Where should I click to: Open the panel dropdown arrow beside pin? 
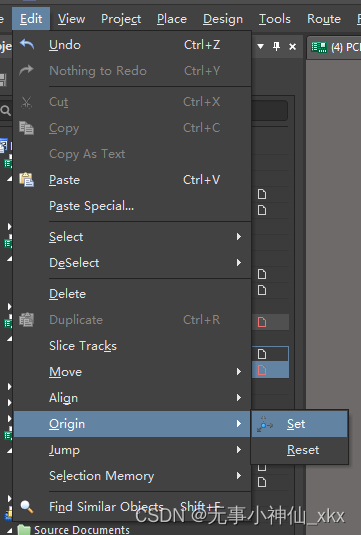point(260,46)
